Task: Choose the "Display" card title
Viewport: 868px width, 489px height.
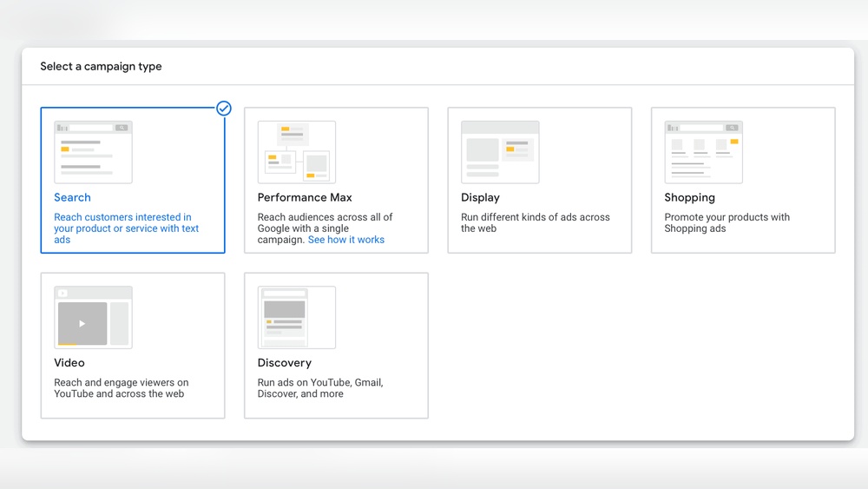Action: [x=480, y=198]
